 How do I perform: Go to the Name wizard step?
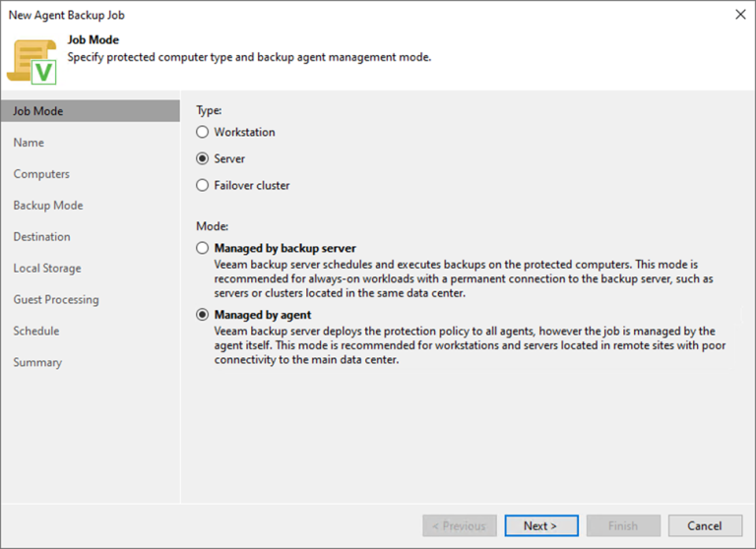pos(29,143)
